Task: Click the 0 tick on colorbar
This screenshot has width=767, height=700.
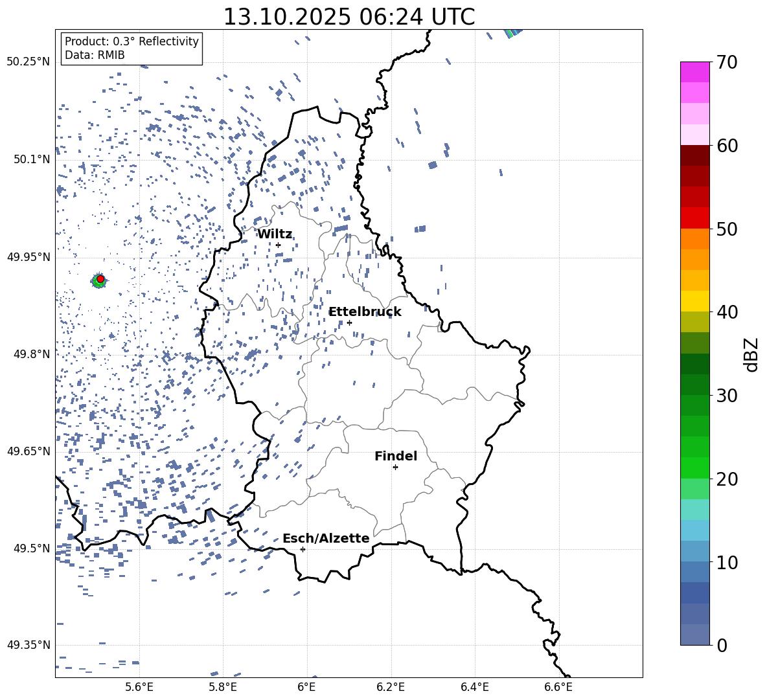Action: [722, 645]
